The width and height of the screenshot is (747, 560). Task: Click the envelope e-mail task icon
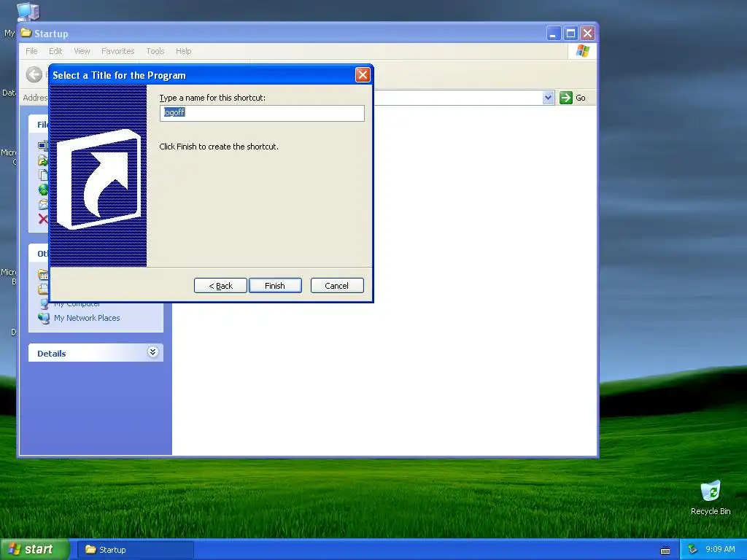[x=43, y=204]
